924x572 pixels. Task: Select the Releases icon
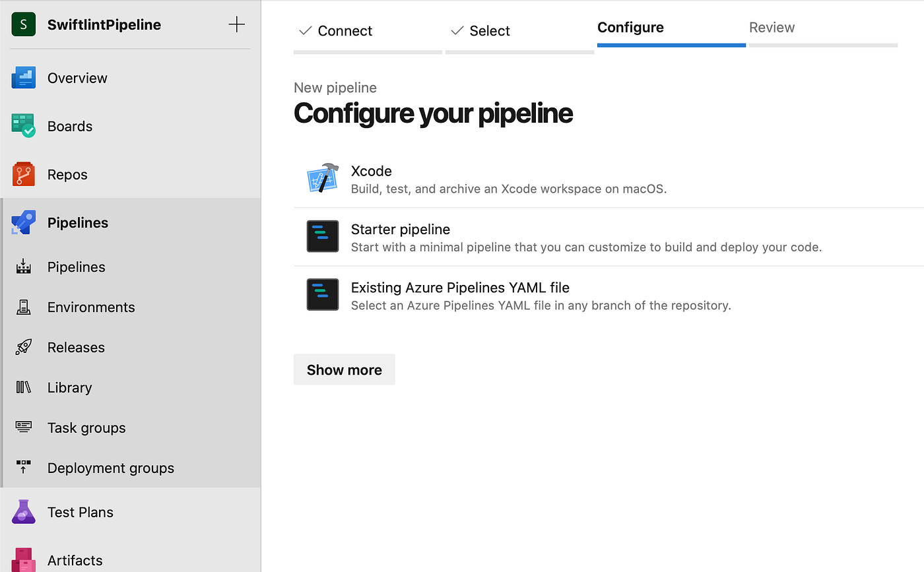click(24, 347)
